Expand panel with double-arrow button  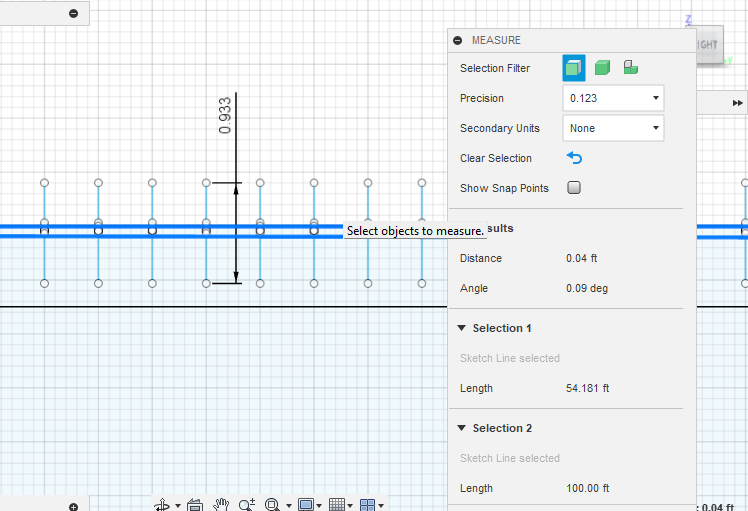[738, 103]
